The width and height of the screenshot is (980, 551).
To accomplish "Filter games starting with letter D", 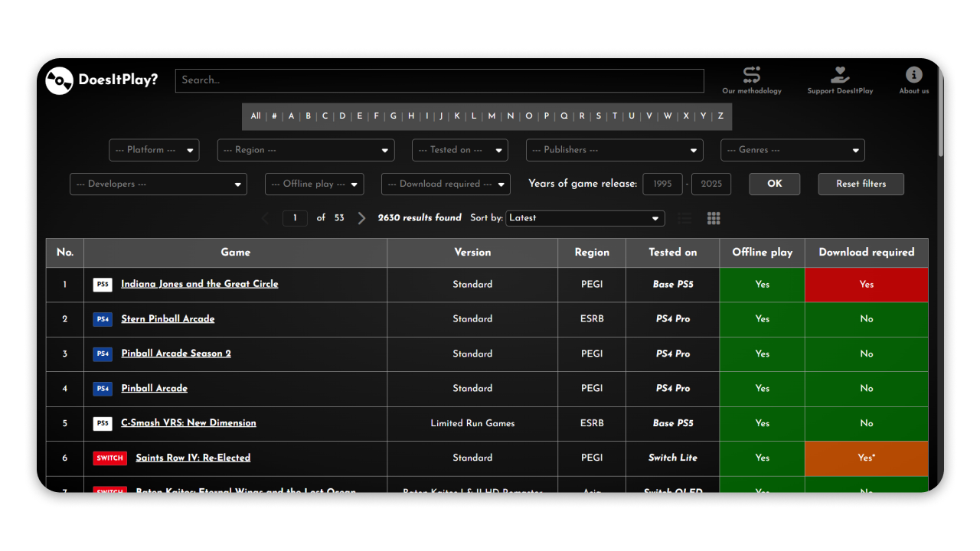I will point(342,116).
